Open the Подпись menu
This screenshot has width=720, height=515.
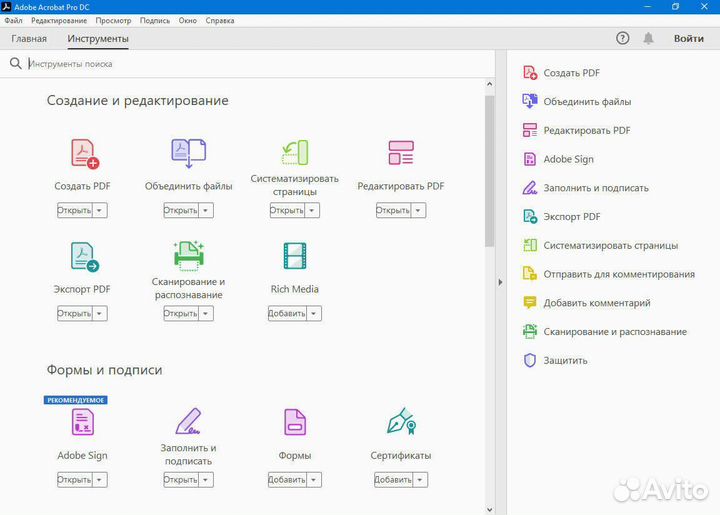coord(155,21)
